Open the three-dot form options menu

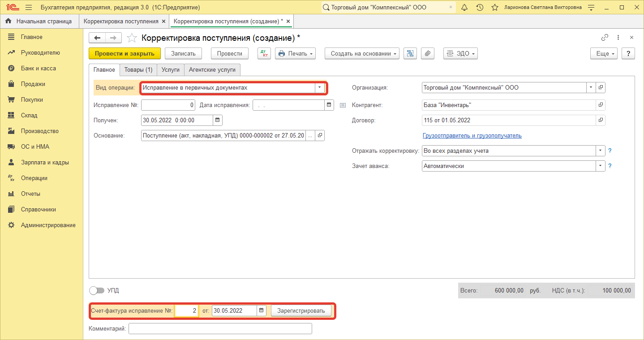(x=618, y=38)
